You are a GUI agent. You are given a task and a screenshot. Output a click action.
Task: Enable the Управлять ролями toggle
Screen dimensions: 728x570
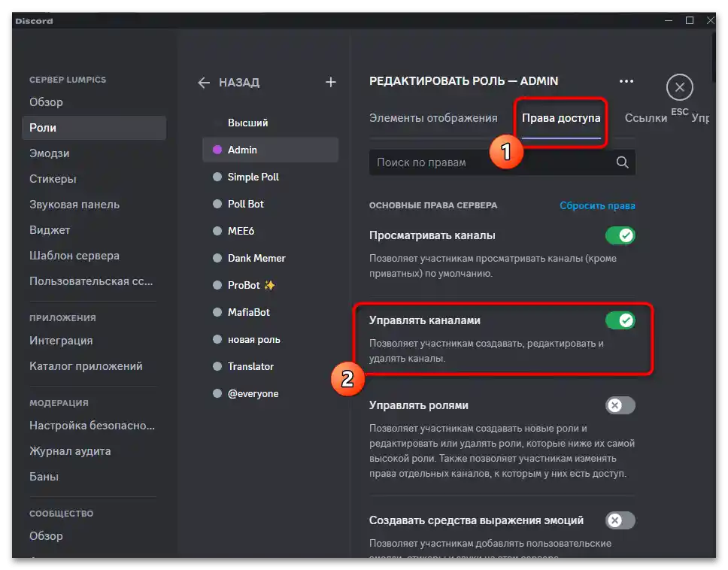(x=620, y=405)
